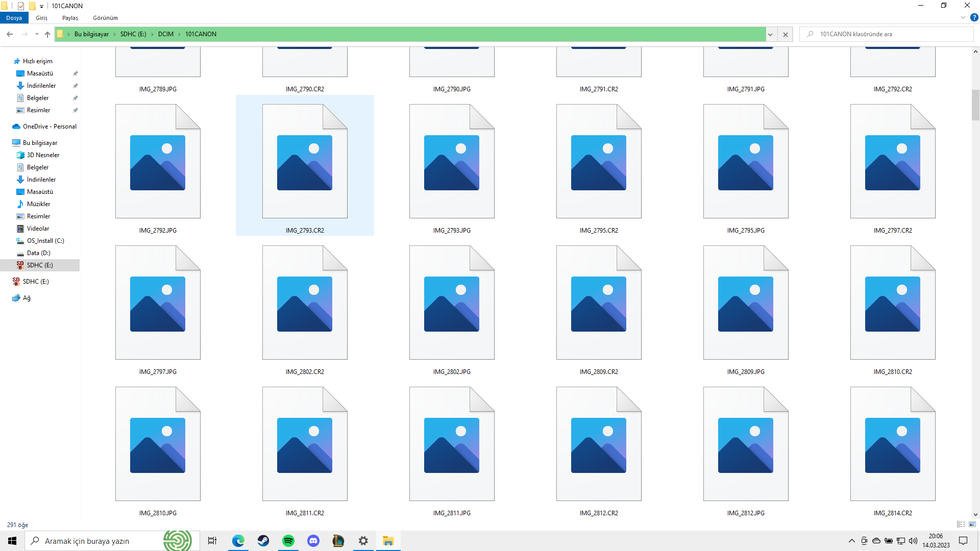Open address bar history dropdown
This screenshot has height=551, width=980.
pyautogui.click(x=770, y=34)
